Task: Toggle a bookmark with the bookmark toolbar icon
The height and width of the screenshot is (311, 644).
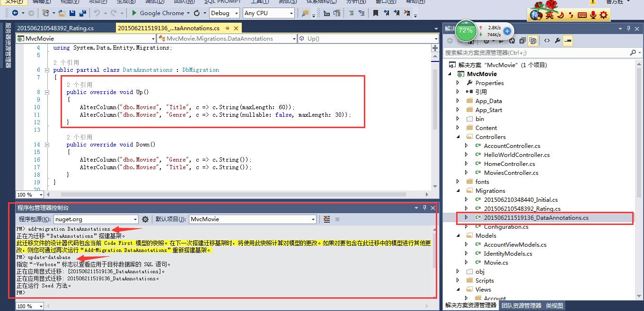Action: point(375,13)
